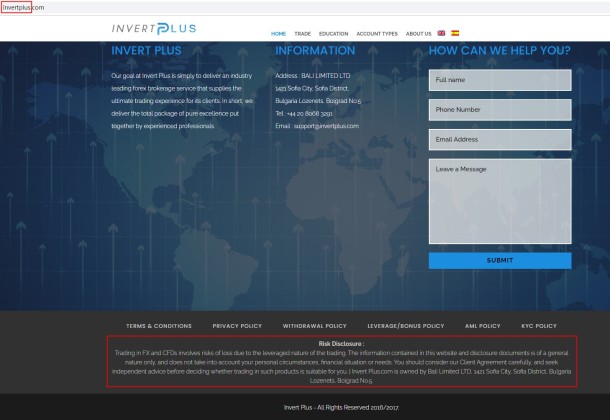The width and height of the screenshot is (610, 420).
Task: Click the INFORMATION heading
Action: [x=315, y=51]
